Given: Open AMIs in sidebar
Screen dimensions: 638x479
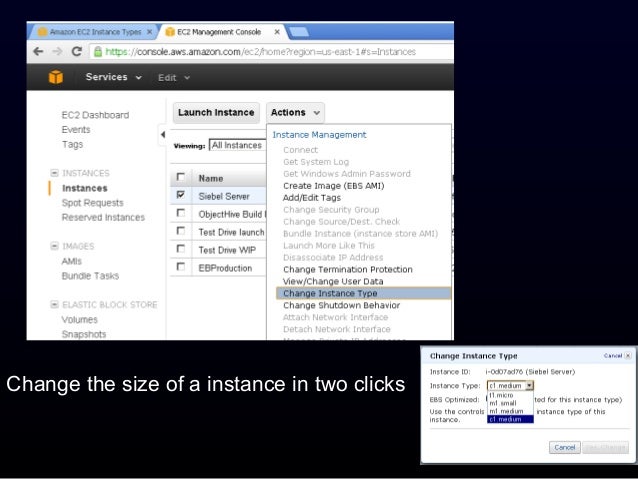Looking at the screenshot, I should tap(72, 261).
